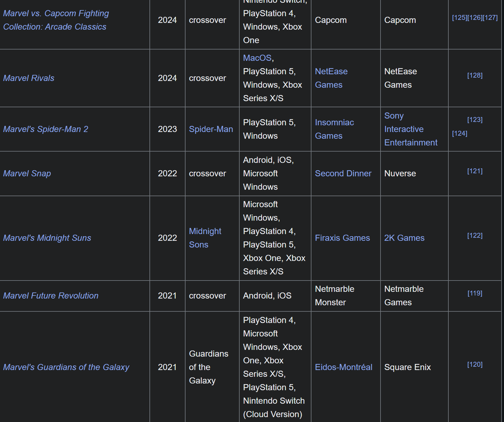Select crossover cell in Marvel Rivals row
504x422 pixels.
point(212,78)
